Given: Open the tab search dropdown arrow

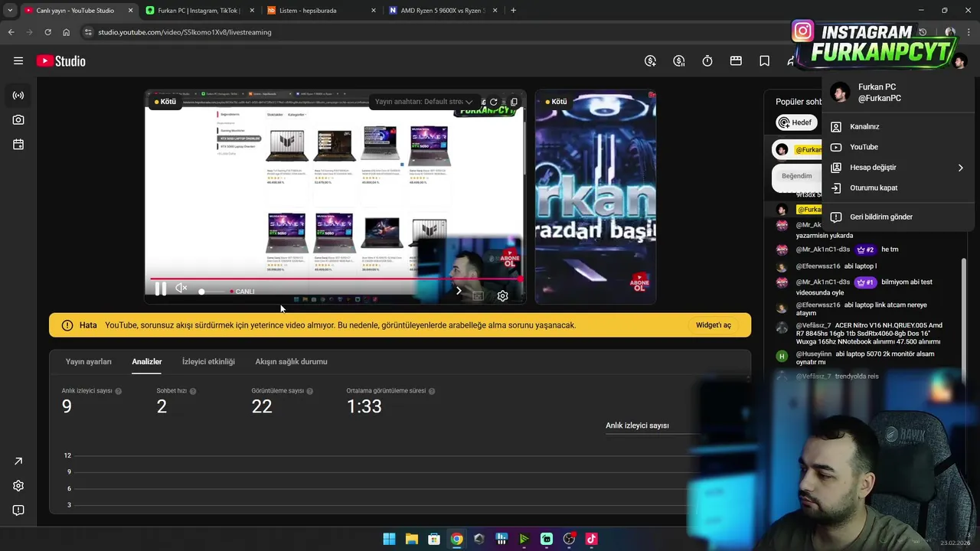Looking at the screenshot, I should pos(9,11).
